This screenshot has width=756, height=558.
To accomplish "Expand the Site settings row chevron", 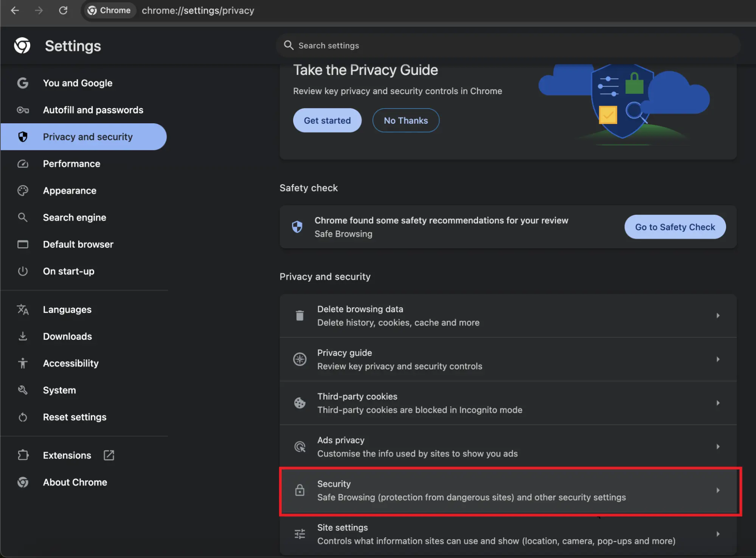I will 718,534.
